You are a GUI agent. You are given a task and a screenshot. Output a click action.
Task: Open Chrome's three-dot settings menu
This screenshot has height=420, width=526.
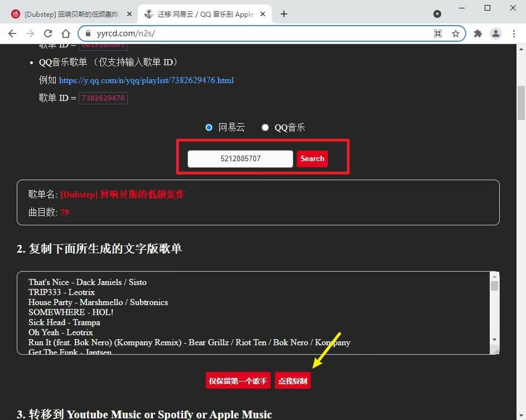pos(514,33)
